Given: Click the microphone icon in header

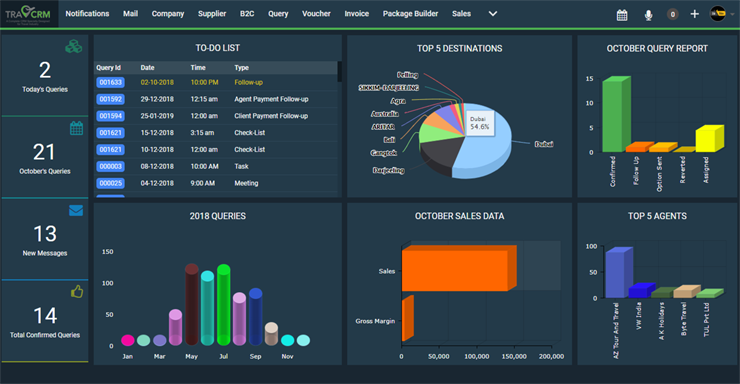Looking at the screenshot, I should [648, 15].
